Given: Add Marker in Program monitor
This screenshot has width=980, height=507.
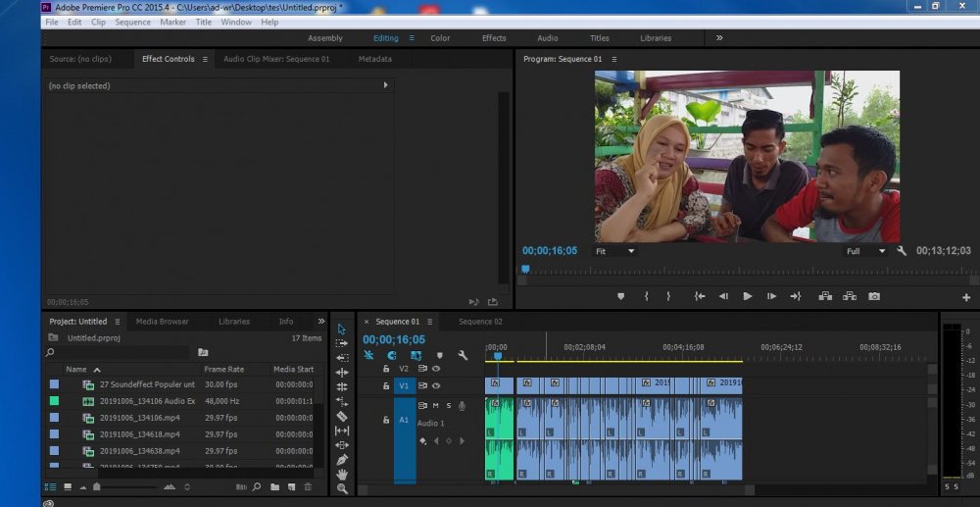Looking at the screenshot, I should [x=620, y=296].
